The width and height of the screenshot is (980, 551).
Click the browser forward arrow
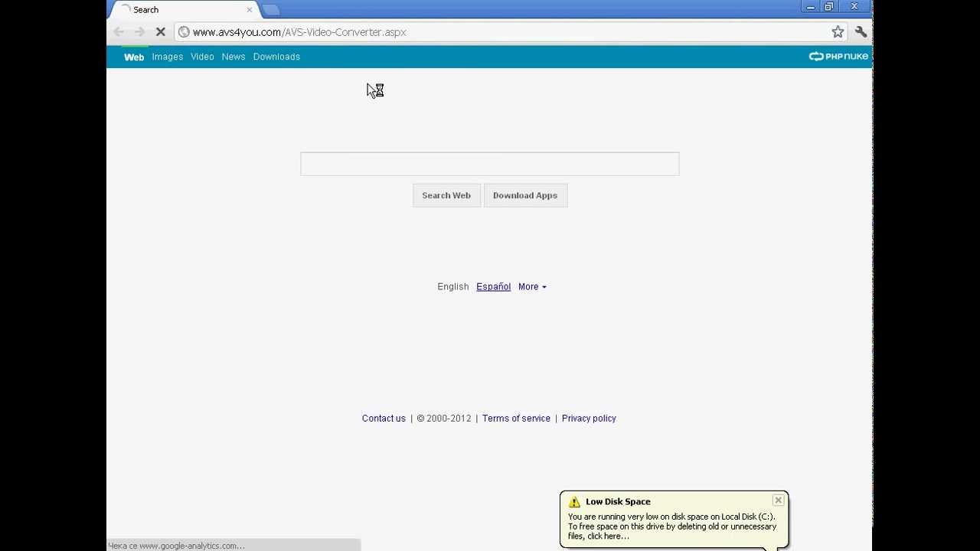coord(139,32)
